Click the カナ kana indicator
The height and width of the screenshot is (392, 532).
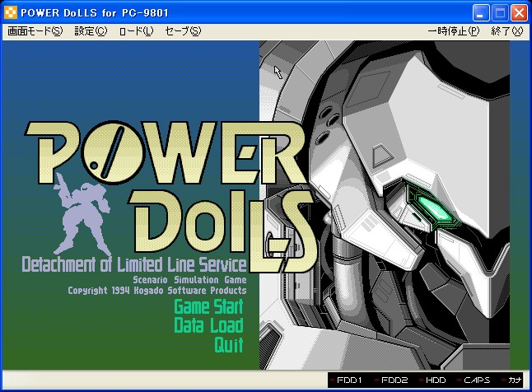[512, 380]
